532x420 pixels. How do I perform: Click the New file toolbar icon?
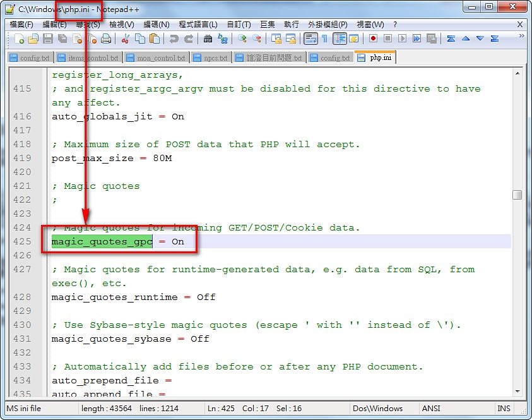click(x=19, y=39)
